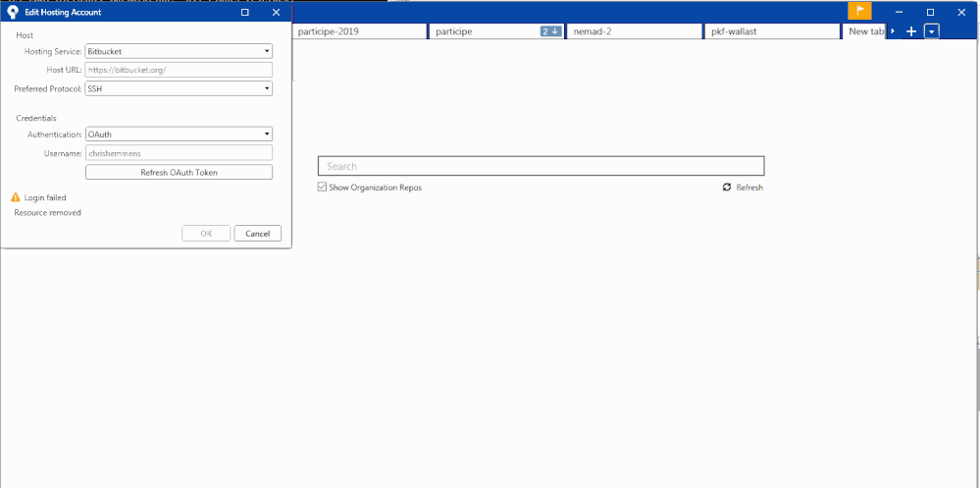The height and width of the screenshot is (488, 980).
Task: Switch to the nemad-2 tab
Action: click(x=635, y=31)
